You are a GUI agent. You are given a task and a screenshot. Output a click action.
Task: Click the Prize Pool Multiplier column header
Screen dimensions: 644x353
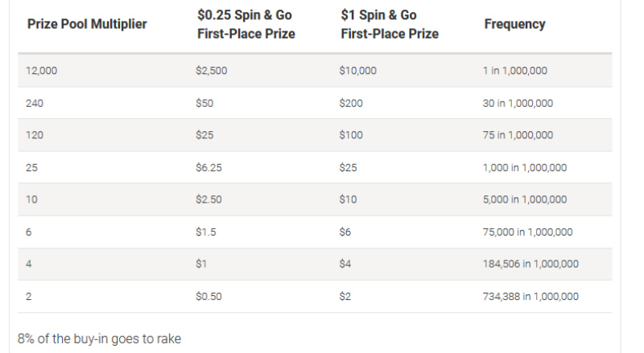pos(87,24)
